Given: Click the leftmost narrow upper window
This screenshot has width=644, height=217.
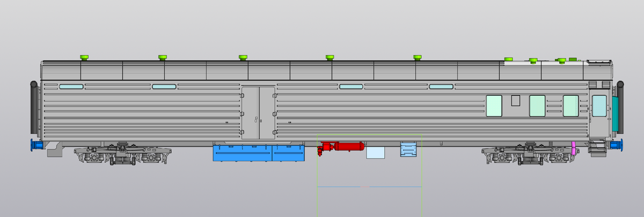Looking at the screenshot, I should 71,86.
